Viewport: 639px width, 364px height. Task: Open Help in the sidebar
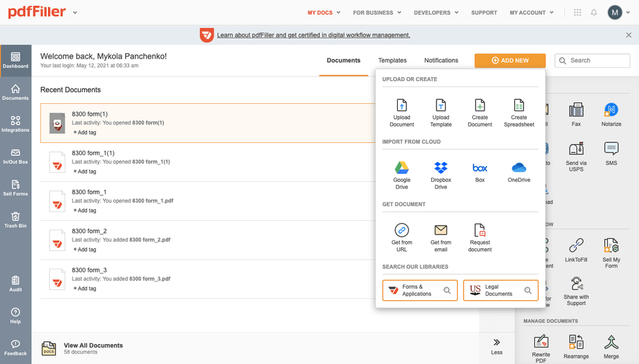click(15, 316)
